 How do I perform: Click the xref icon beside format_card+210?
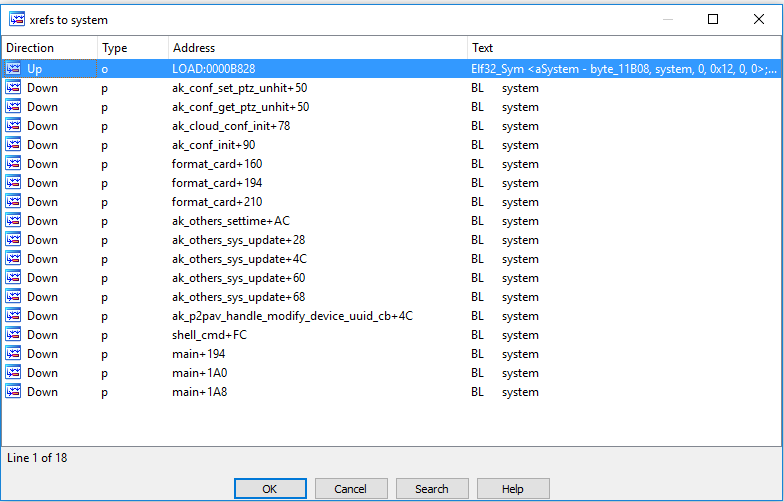(14, 202)
